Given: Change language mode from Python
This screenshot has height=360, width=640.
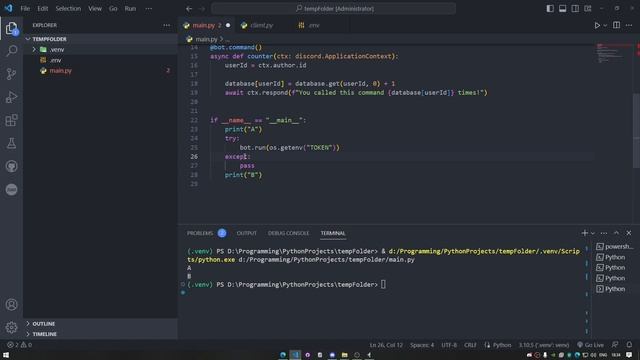Looking at the screenshot, I should tap(502, 345).
